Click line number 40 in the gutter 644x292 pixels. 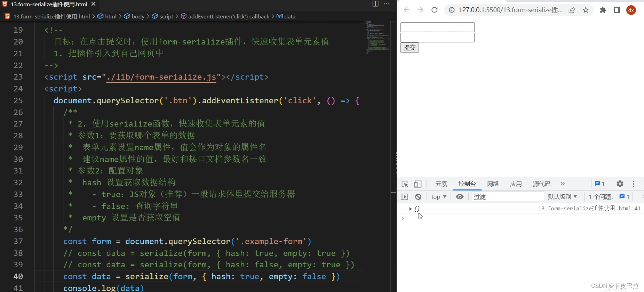tap(18, 276)
